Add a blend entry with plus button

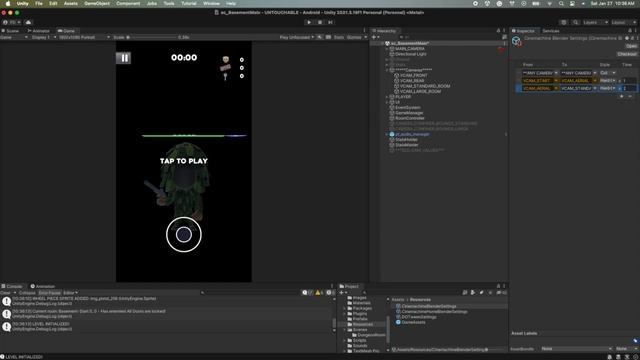coord(622,96)
